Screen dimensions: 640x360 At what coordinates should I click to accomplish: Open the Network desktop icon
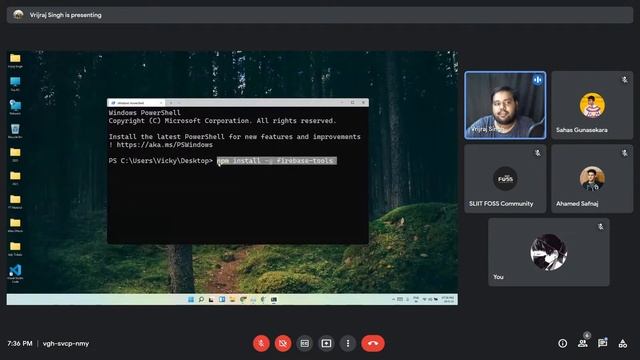(15, 107)
